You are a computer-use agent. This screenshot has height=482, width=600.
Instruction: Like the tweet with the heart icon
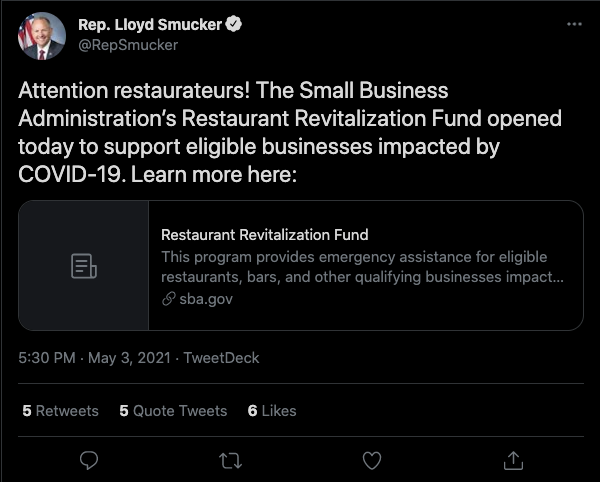(x=372, y=461)
